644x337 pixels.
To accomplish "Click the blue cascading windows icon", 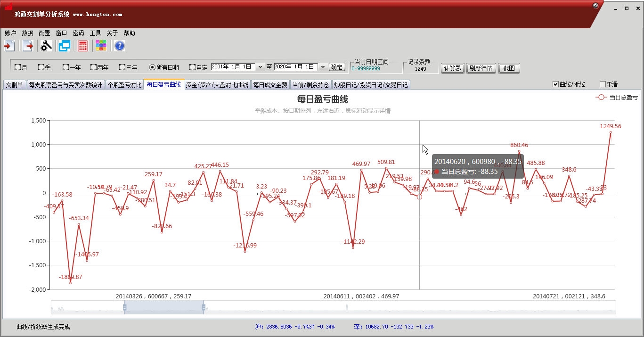I will [64, 46].
